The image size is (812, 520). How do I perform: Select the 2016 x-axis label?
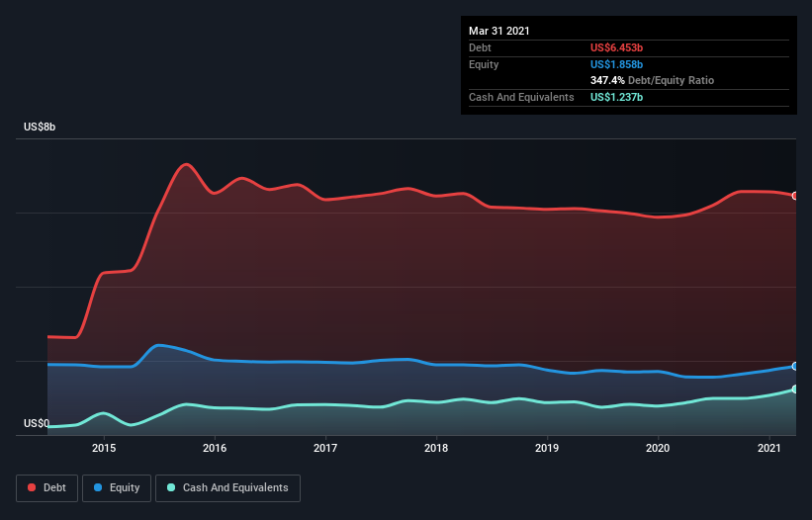(x=215, y=448)
